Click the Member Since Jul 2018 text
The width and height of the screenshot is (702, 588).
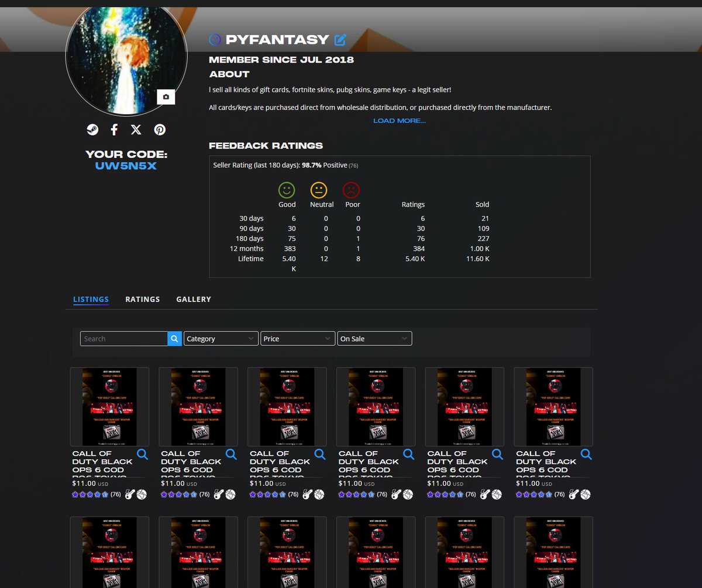coord(281,60)
